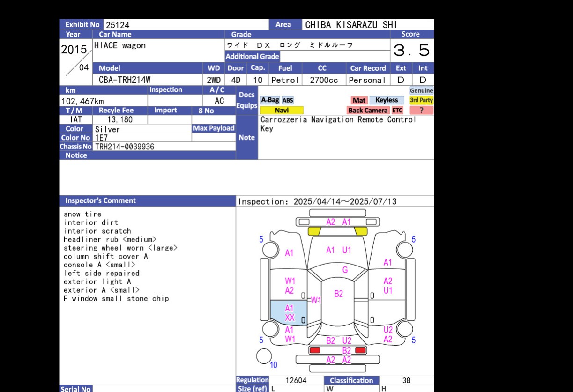Click the A1 U1 marks on the hood

[338, 250]
